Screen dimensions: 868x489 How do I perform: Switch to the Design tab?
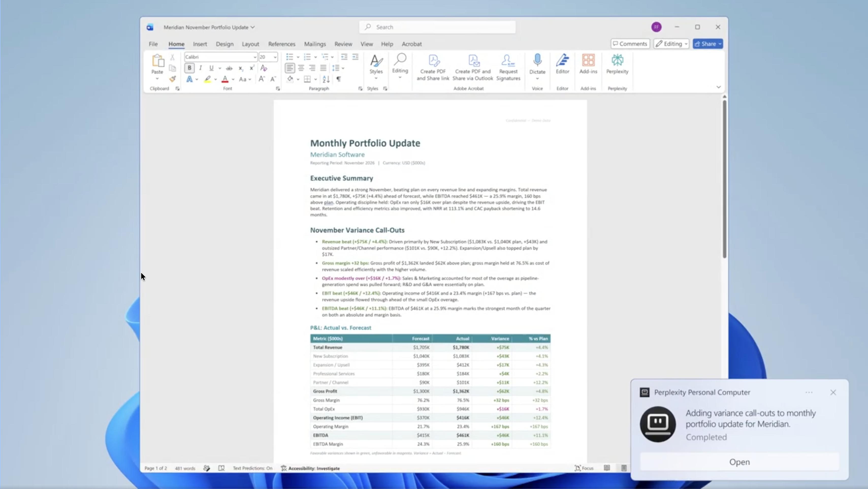click(224, 44)
